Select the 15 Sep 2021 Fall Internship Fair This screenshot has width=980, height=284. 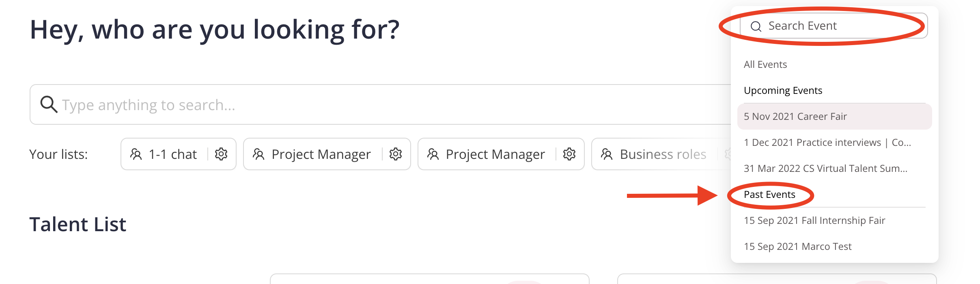tap(814, 221)
